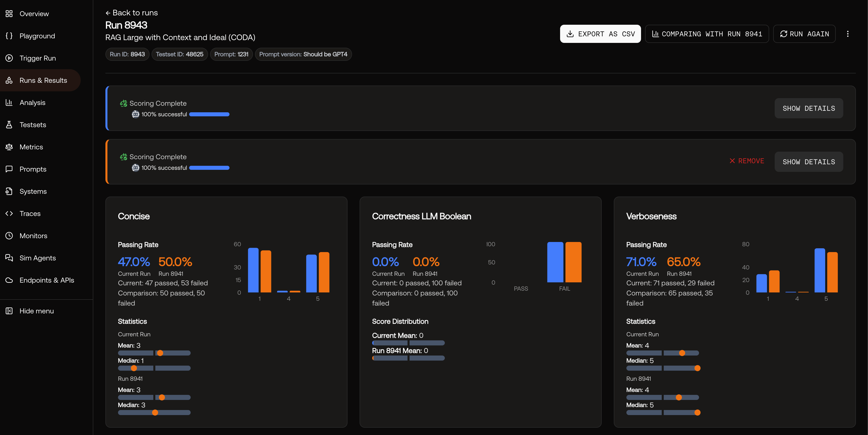Open the Monitors clock icon
This screenshot has width=868, height=435.
(9, 236)
